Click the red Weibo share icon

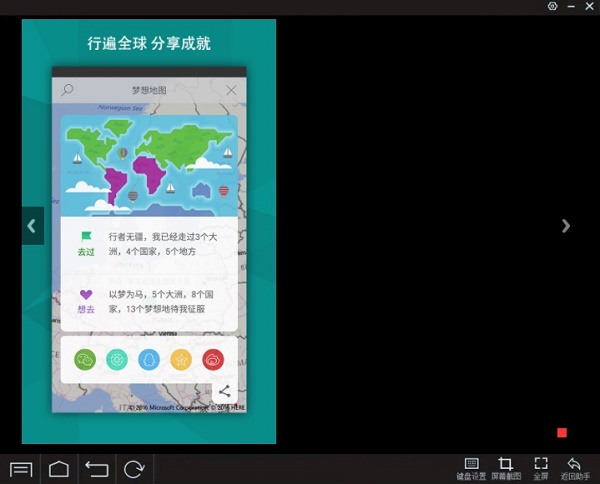tap(214, 360)
